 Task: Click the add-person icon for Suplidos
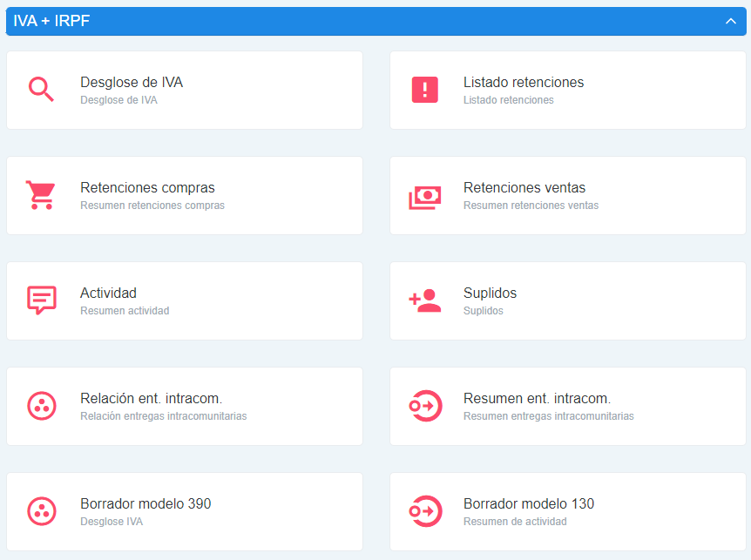point(424,300)
